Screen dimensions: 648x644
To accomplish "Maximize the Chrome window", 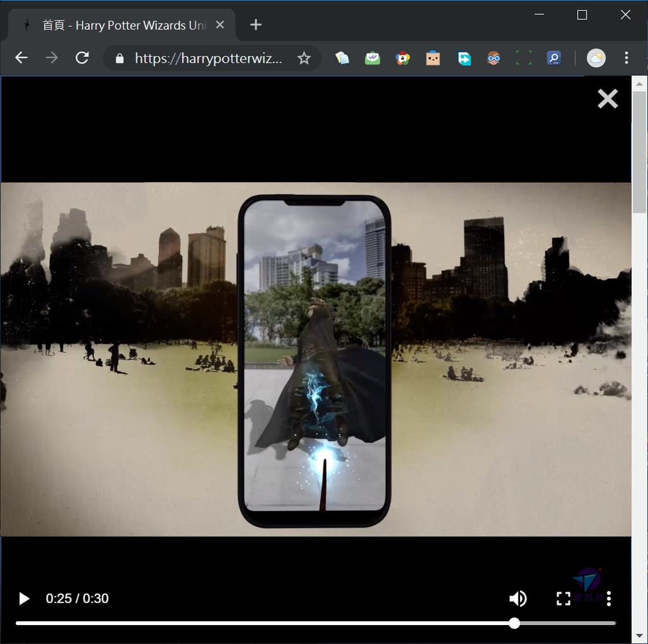I will tap(582, 15).
